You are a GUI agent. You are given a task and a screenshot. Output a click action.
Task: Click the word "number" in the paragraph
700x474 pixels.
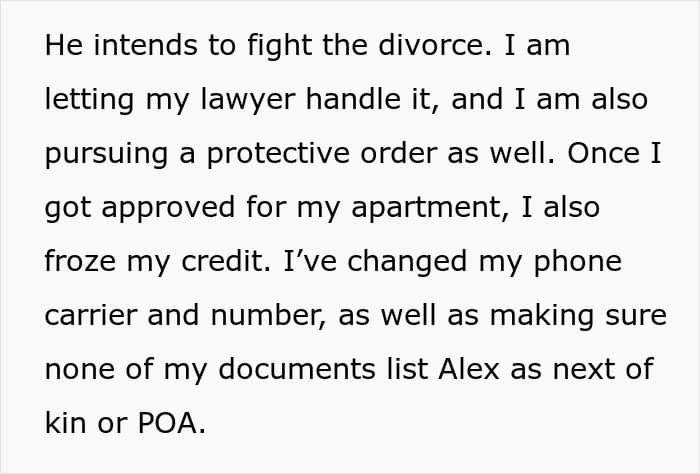[267, 315]
